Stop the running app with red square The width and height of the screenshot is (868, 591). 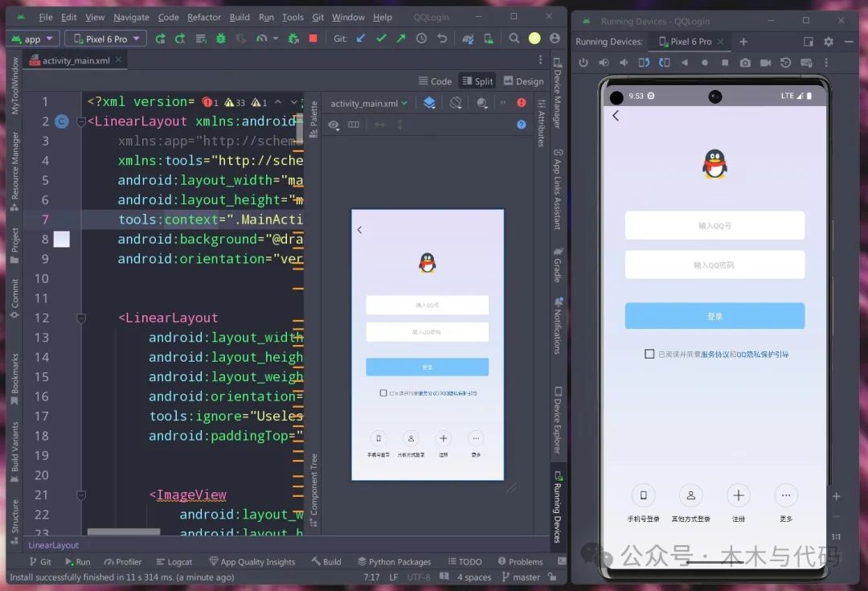313,39
